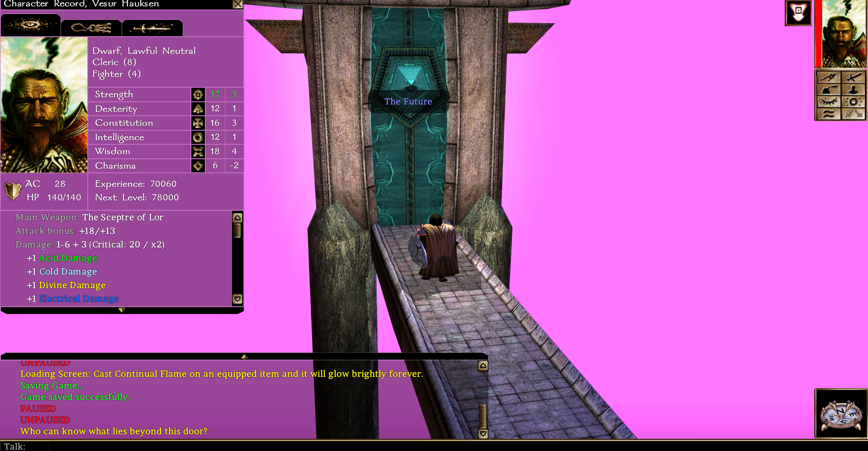Open the eye overview tab of Character Record

tap(30, 25)
